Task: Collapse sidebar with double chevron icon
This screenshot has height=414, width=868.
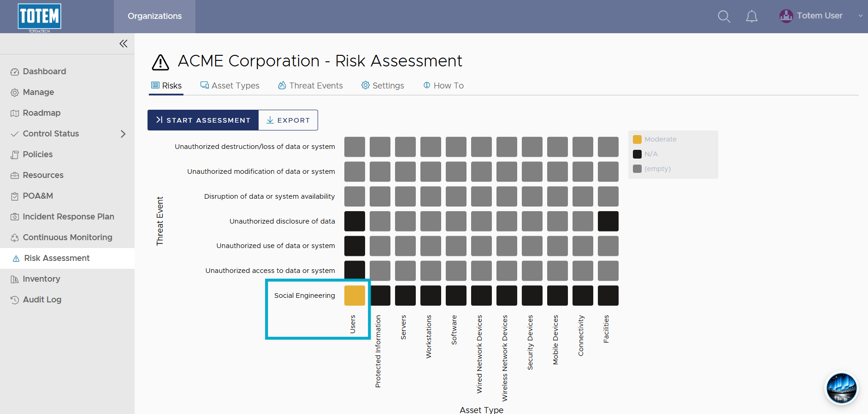Action: [x=123, y=43]
